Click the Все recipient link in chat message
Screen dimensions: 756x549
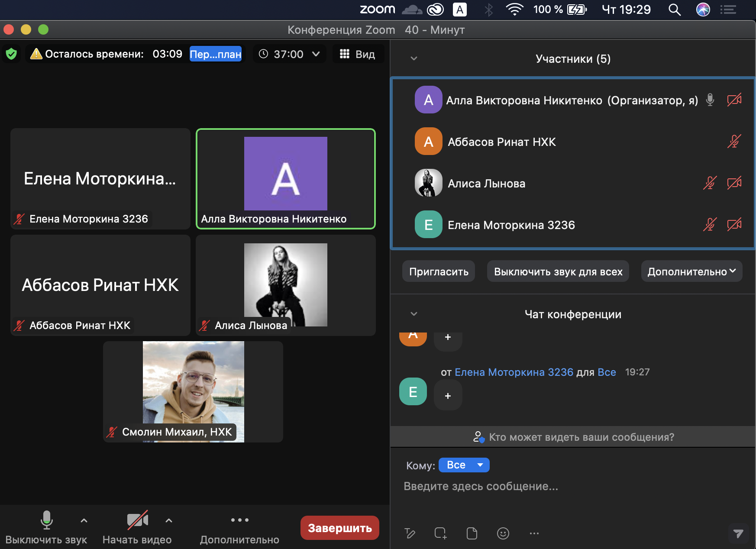[x=607, y=372]
